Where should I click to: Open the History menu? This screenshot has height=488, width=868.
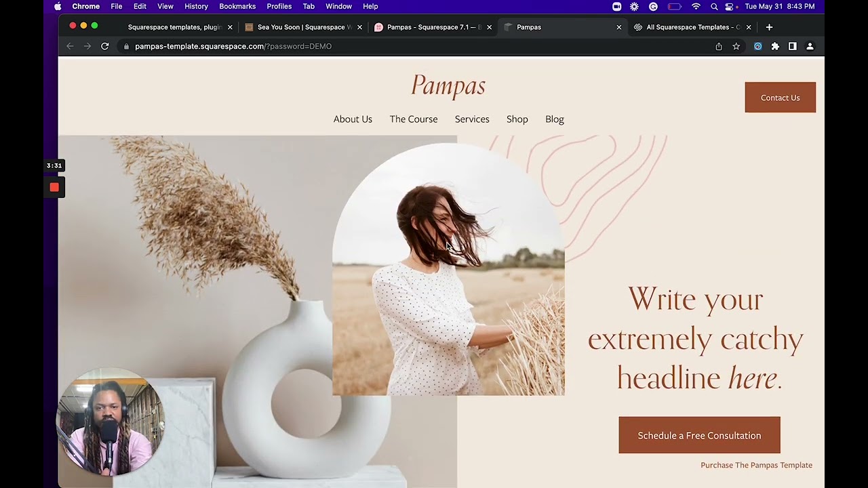(x=196, y=6)
